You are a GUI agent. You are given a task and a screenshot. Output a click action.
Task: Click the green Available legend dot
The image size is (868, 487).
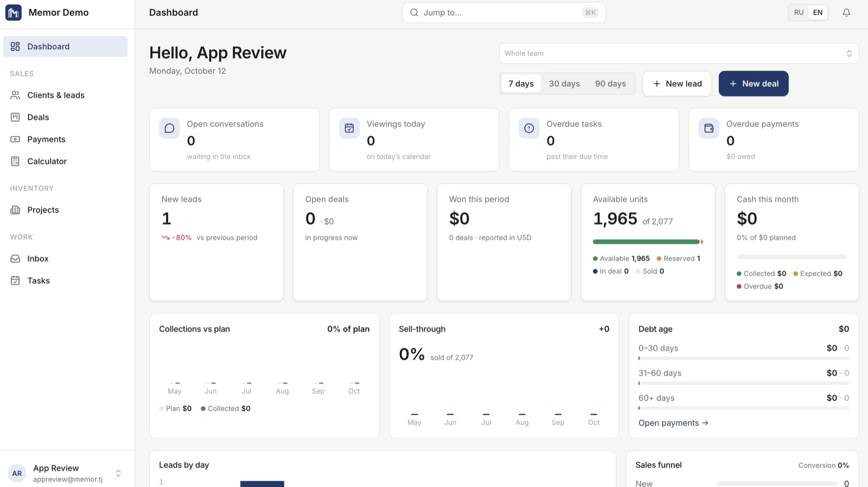point(595,259)
